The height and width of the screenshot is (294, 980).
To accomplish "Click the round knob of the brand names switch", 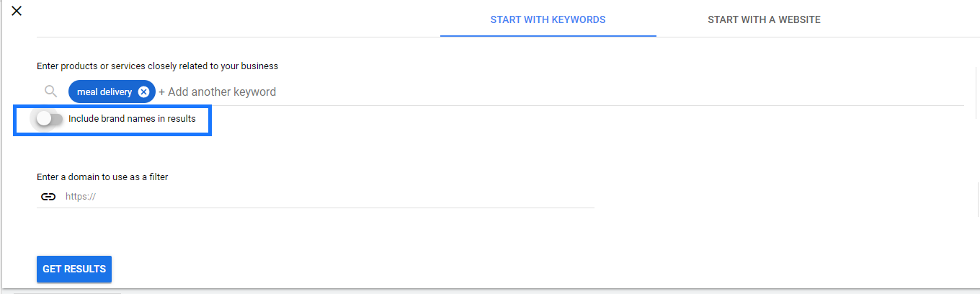I will (x=45, y=119).
